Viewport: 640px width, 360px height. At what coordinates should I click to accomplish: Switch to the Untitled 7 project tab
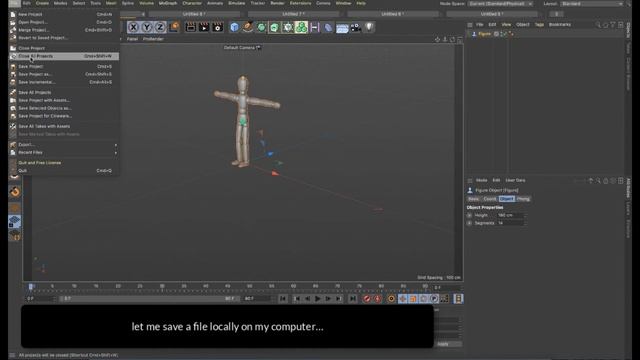293,14
